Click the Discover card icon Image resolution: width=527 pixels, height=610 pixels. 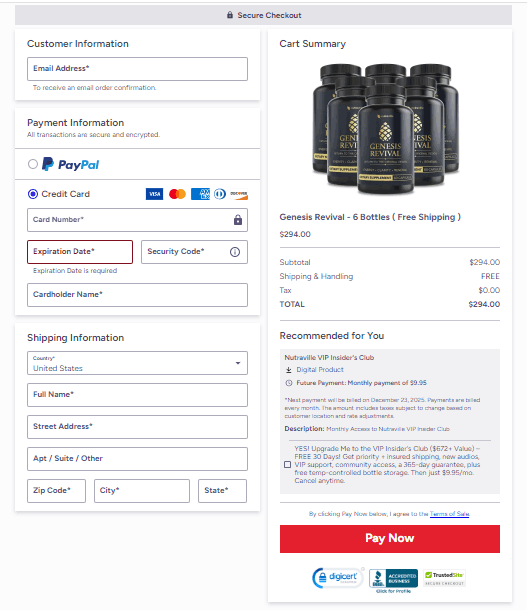click(239, 194)
